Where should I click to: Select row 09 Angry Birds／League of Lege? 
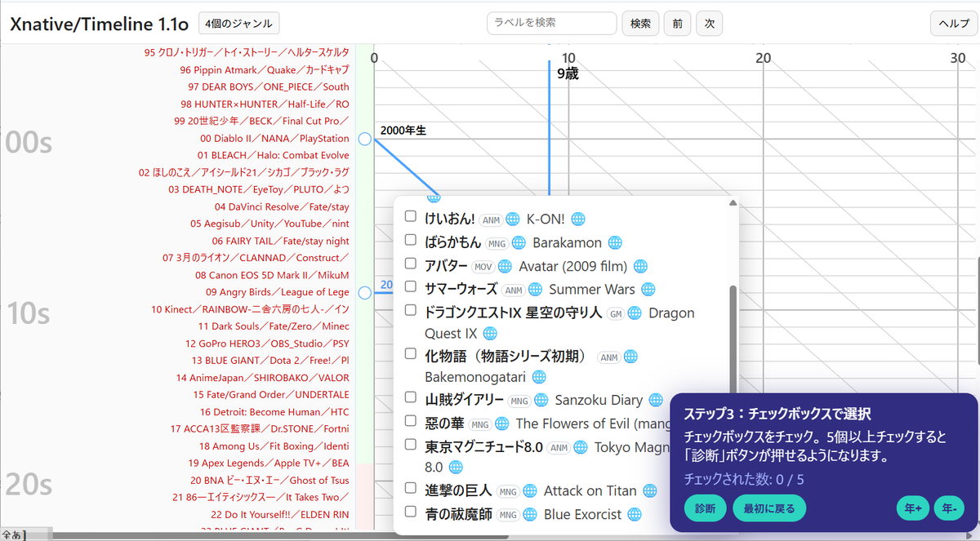tap(277, 292)
